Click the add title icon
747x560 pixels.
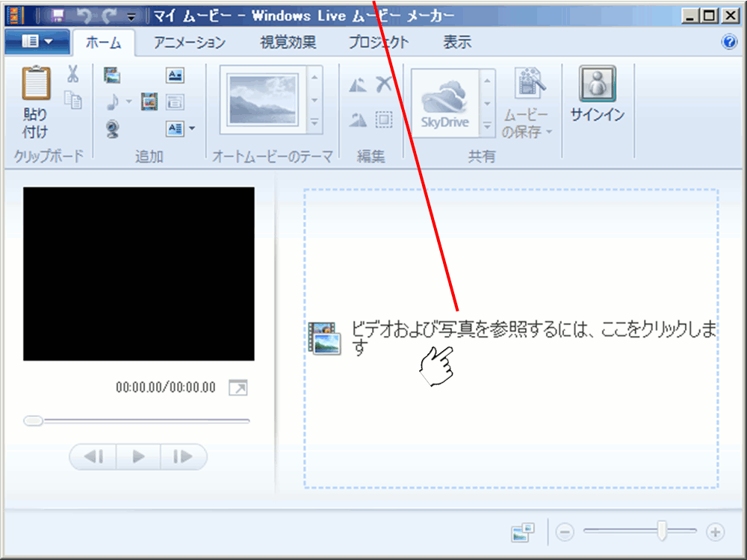coord(175,75)
